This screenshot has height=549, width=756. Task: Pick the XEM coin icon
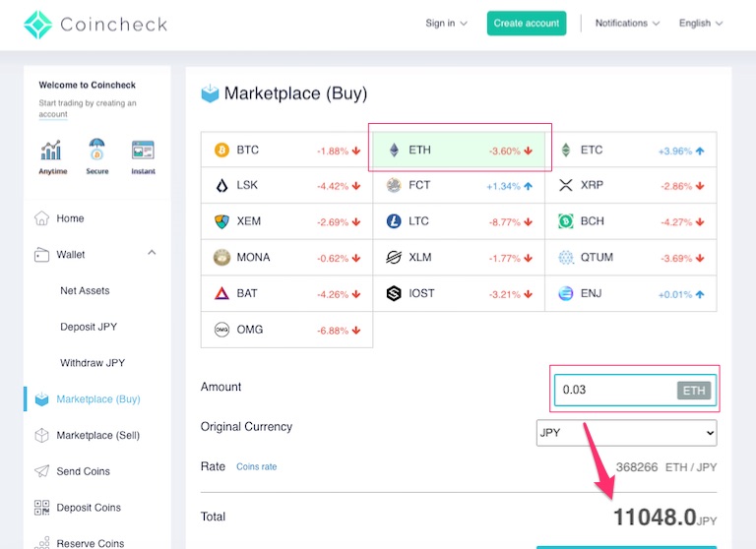pos(221,221)
